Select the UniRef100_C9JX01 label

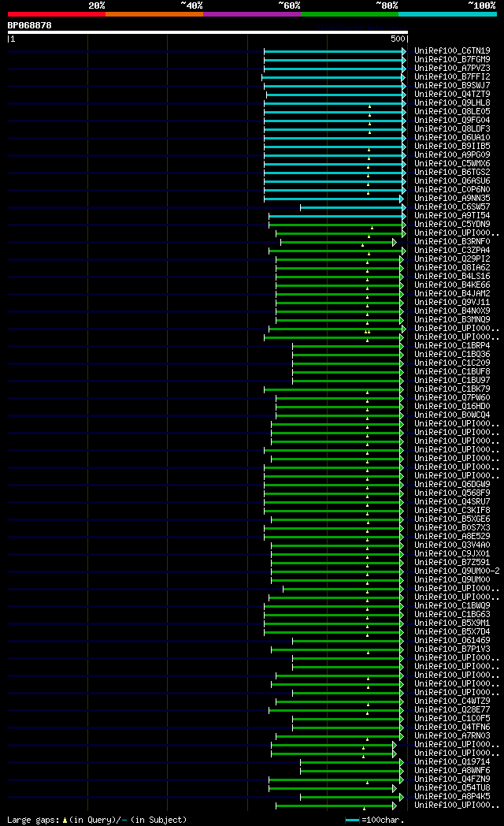[452, 553]
